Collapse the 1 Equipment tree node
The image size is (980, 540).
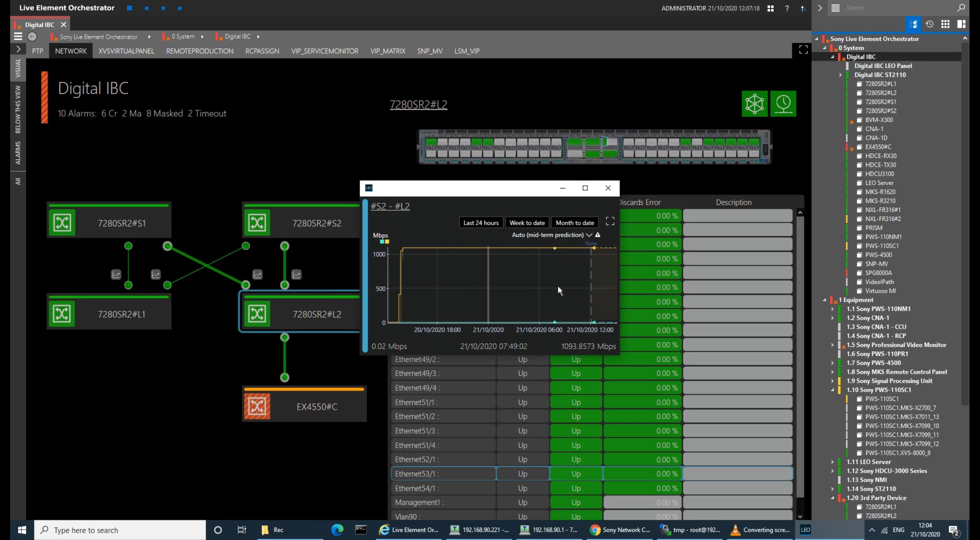[825, 300]
